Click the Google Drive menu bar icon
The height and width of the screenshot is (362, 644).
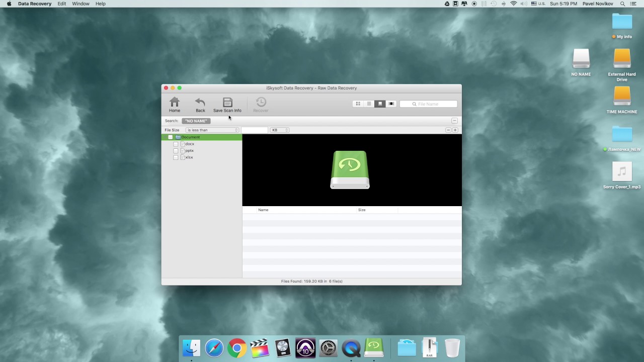[447, 4]
